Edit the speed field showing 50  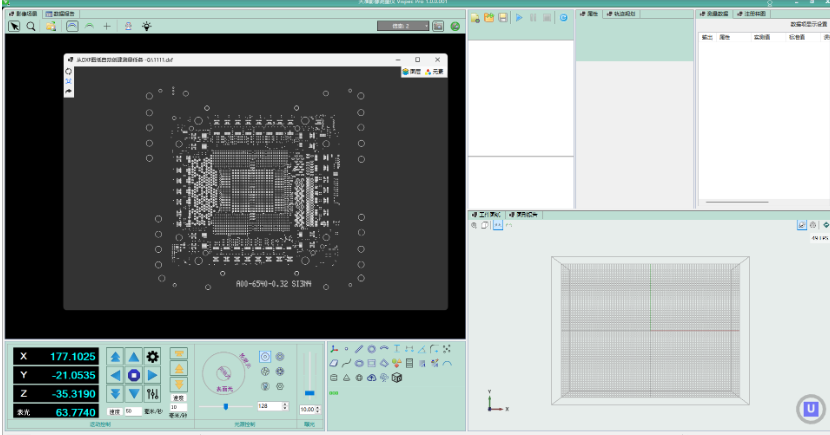[x=133, y=411]
